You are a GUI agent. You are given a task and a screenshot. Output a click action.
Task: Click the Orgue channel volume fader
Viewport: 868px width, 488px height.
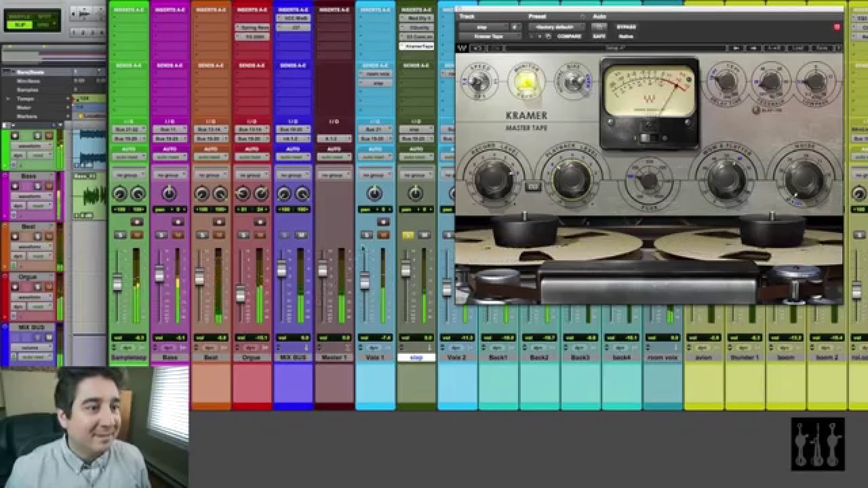[x=240, y=296]
